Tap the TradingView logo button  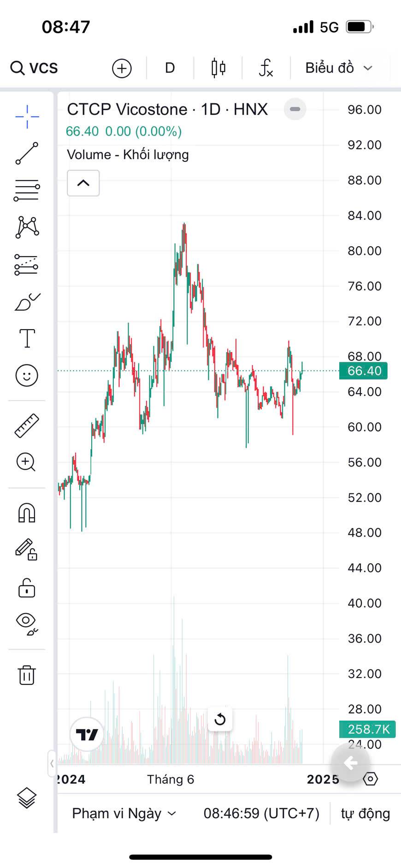[87, 734]
